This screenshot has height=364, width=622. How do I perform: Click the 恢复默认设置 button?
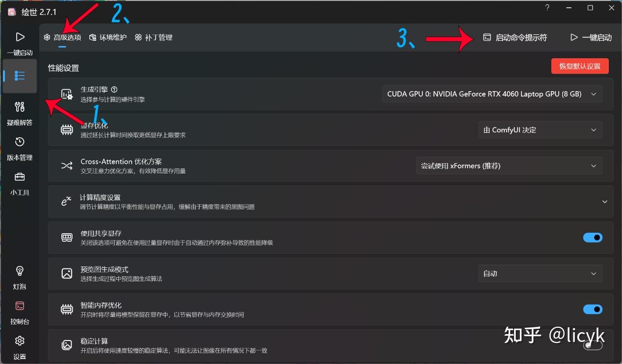tap(580, 66)
